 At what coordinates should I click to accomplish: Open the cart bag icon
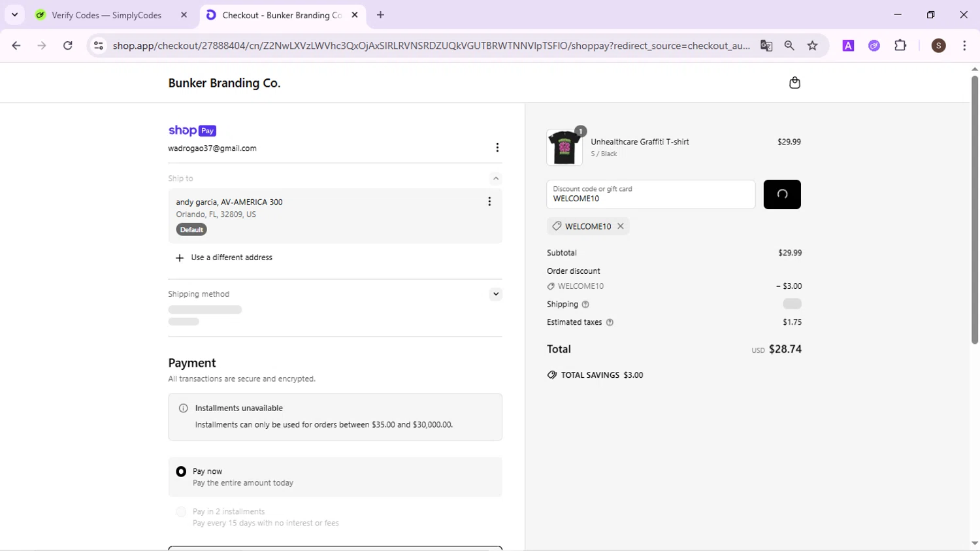[794, 82]
